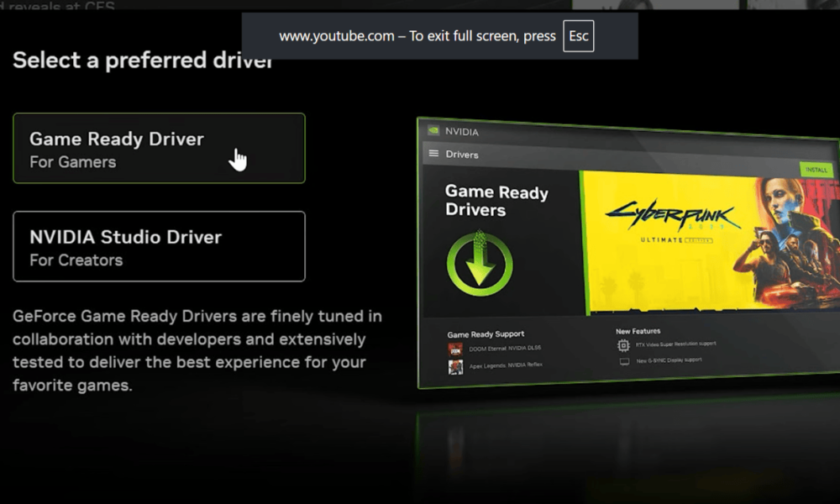Open the hamburger menu beside Drivers
This screenshot has width=840, height=504.
(x=433, y=154)
